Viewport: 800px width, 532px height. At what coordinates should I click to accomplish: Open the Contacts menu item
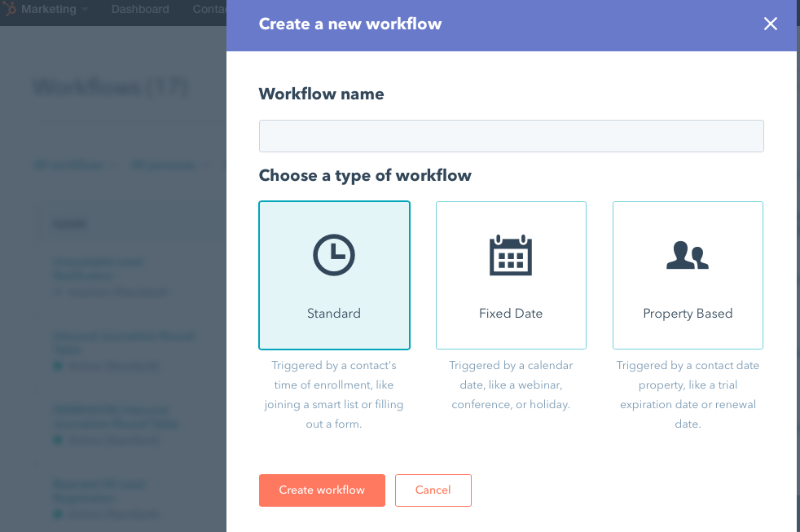point(209,10)
